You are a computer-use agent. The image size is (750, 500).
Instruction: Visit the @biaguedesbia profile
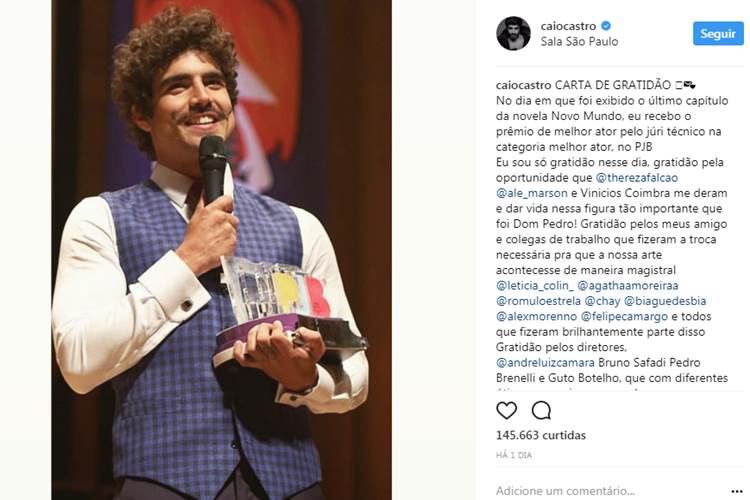665,301
